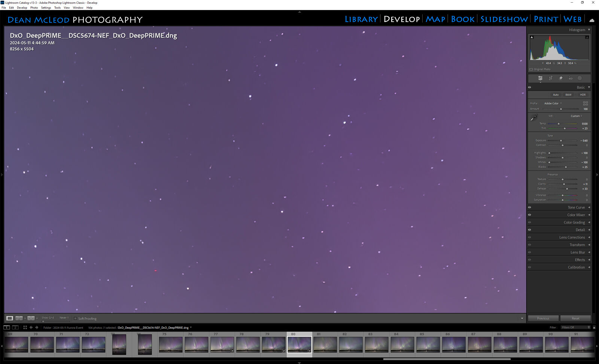Click the filter lock switch icon

(x=594, y=327)
